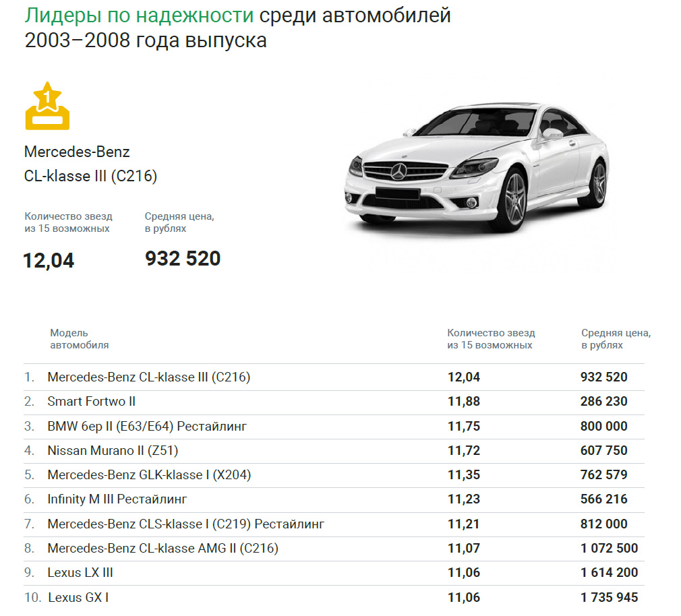Select 'BMW 6ер II (E63/E64) Рестайлинг' row
Viewport: 681px width, 616px height.
[x=334, y=427]
